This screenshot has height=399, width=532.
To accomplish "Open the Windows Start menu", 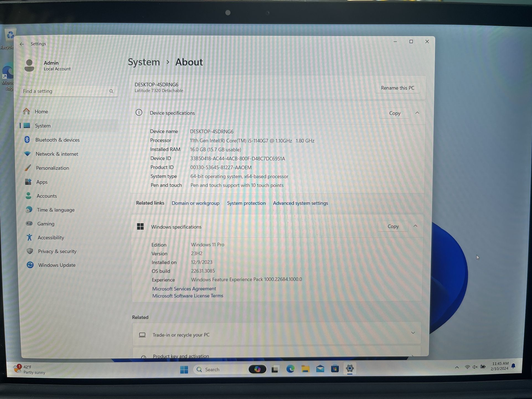I will tap(184, 369).
